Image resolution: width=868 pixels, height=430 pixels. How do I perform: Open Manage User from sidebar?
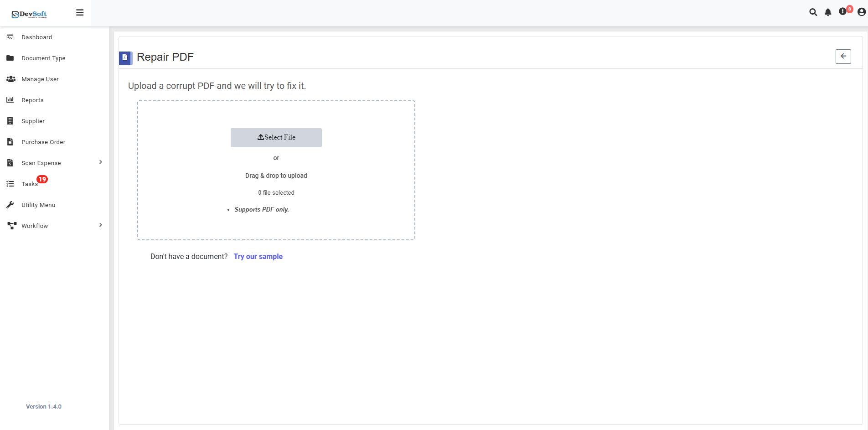[x=40, y=79]
